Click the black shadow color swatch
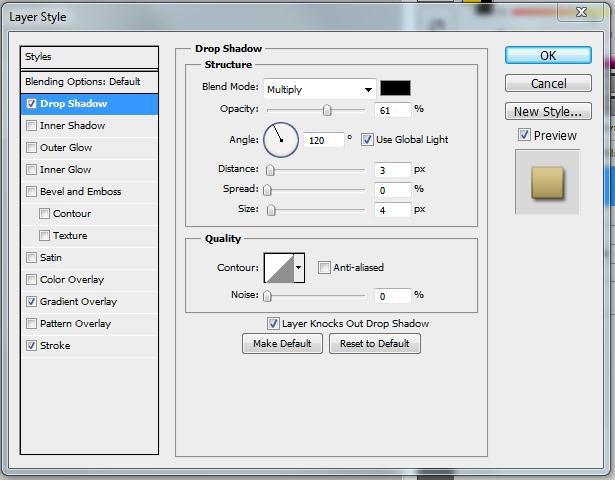615x480 pixels. (x=395, y=88)
